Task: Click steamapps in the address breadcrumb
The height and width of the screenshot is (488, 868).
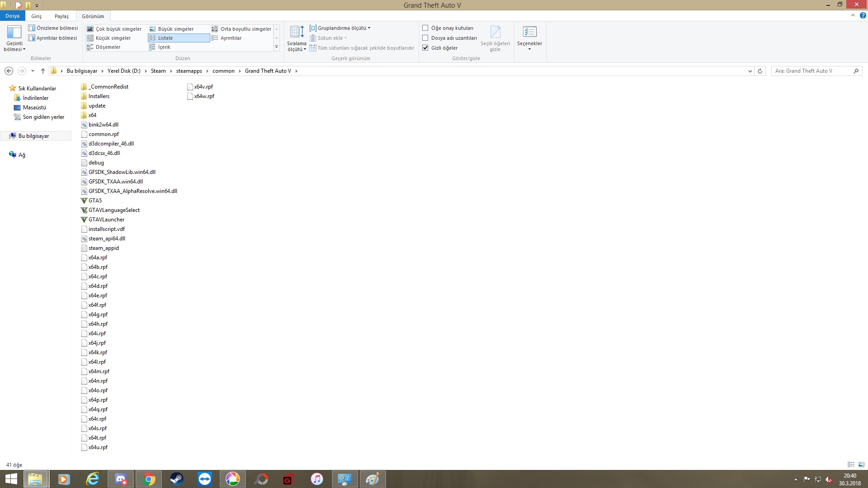Action: click(x=189, y=71)
